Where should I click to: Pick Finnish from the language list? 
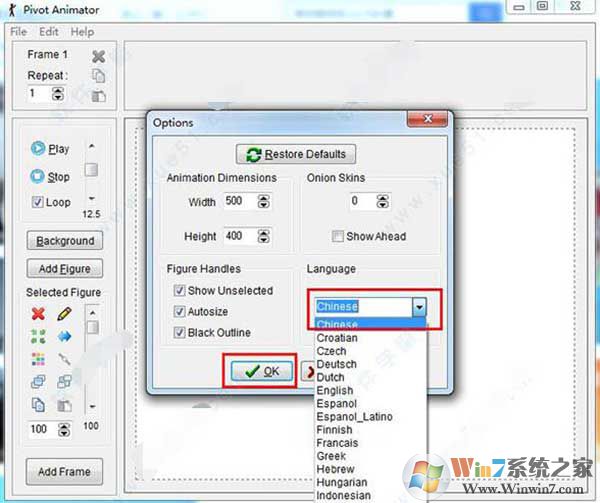click(370, 430)
